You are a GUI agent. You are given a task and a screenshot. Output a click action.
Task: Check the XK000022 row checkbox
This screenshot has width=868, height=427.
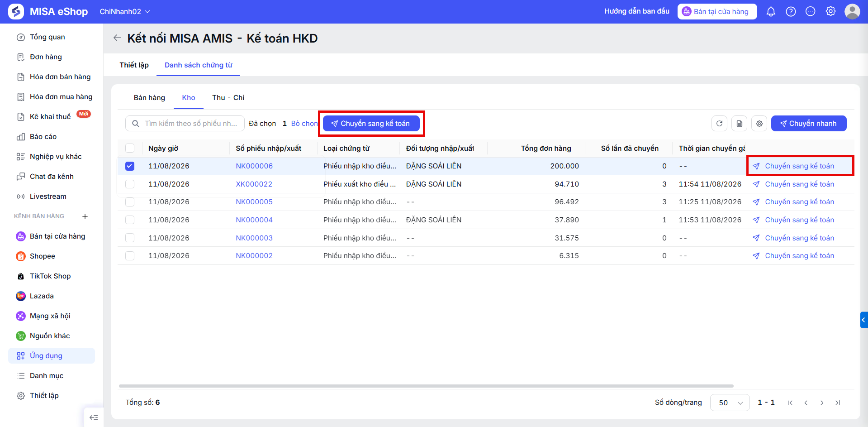130,184
